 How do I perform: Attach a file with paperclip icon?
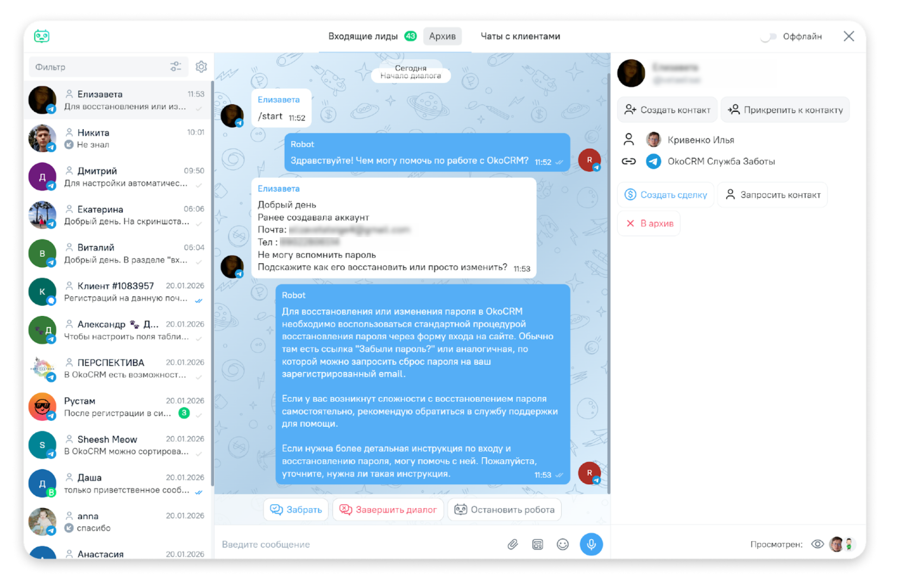click(512, 544)
